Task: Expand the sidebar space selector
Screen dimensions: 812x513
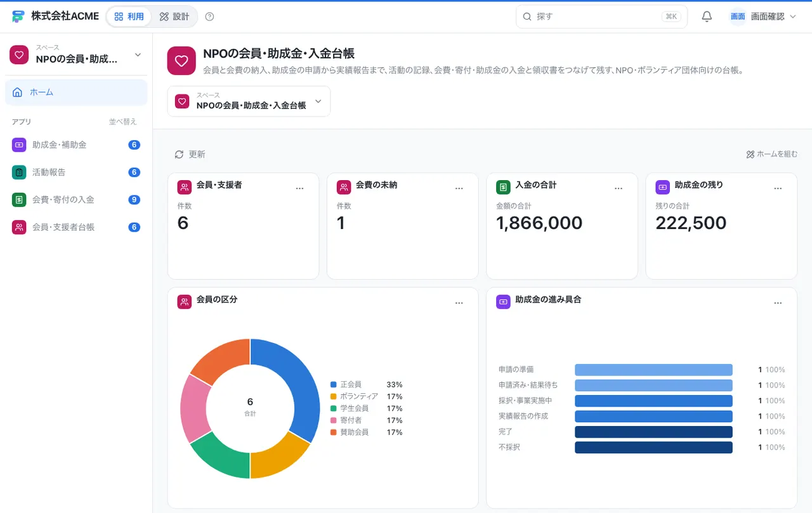Action: coord(76,55)
